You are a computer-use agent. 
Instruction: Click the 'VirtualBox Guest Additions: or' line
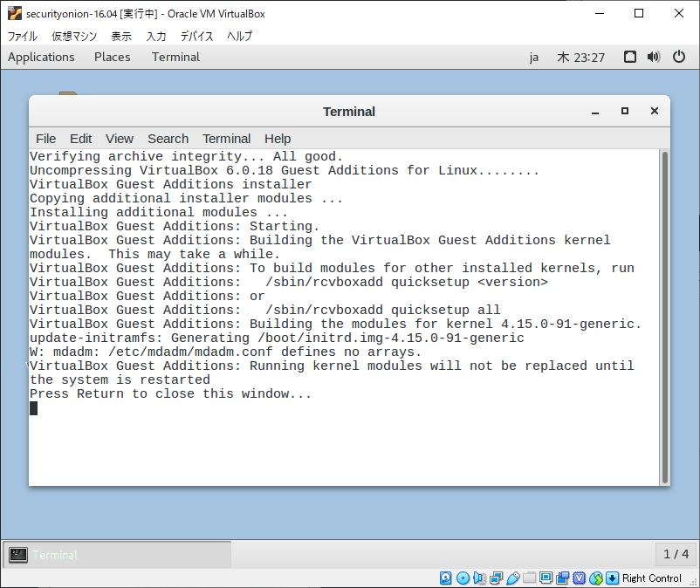pyautogui.click(x=148, y=297)
